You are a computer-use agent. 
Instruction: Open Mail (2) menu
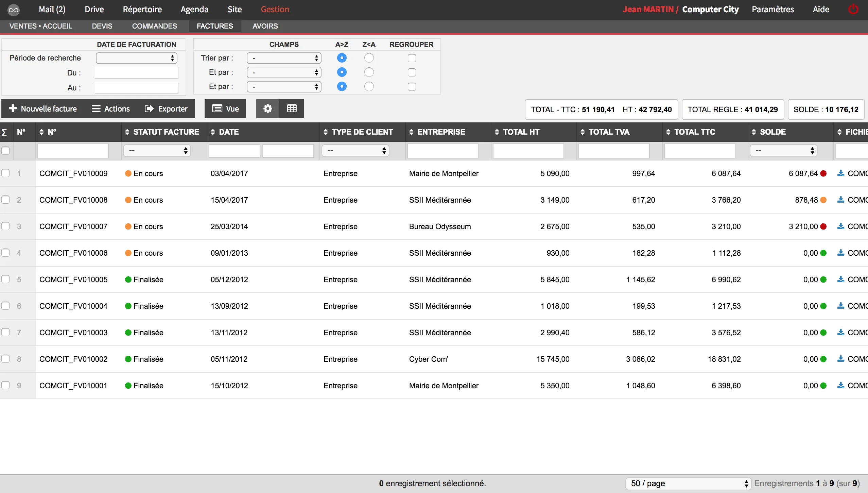tap(52, 10)
